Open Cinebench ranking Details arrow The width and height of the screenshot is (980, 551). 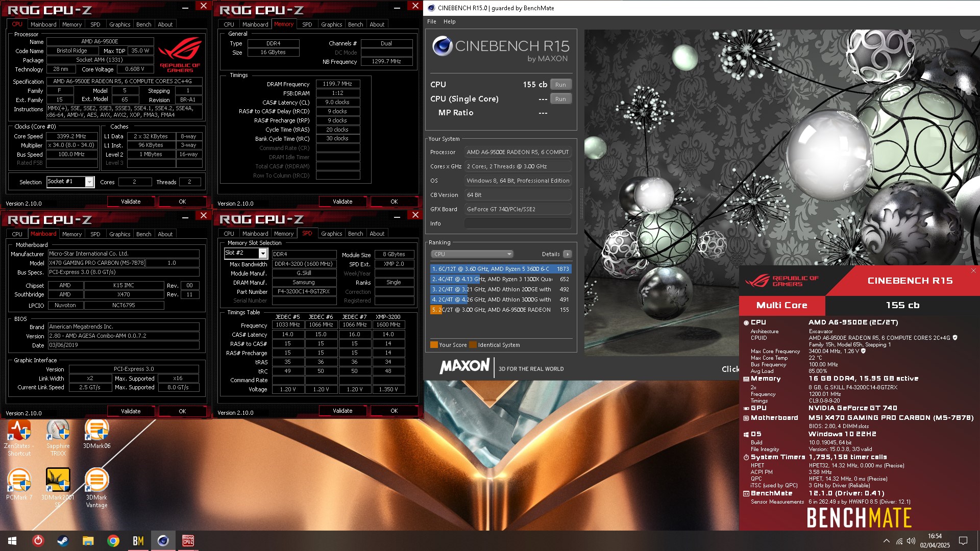tap(567, 254)
